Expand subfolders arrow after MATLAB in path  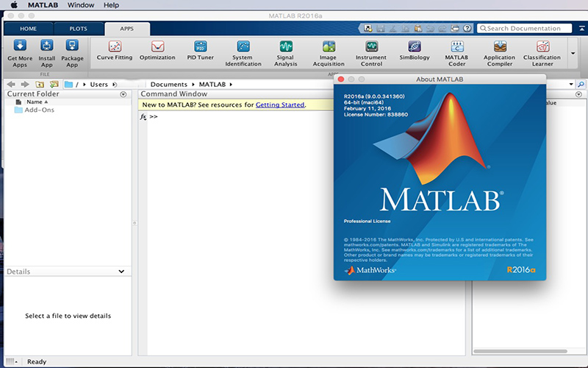click(231, 85)
